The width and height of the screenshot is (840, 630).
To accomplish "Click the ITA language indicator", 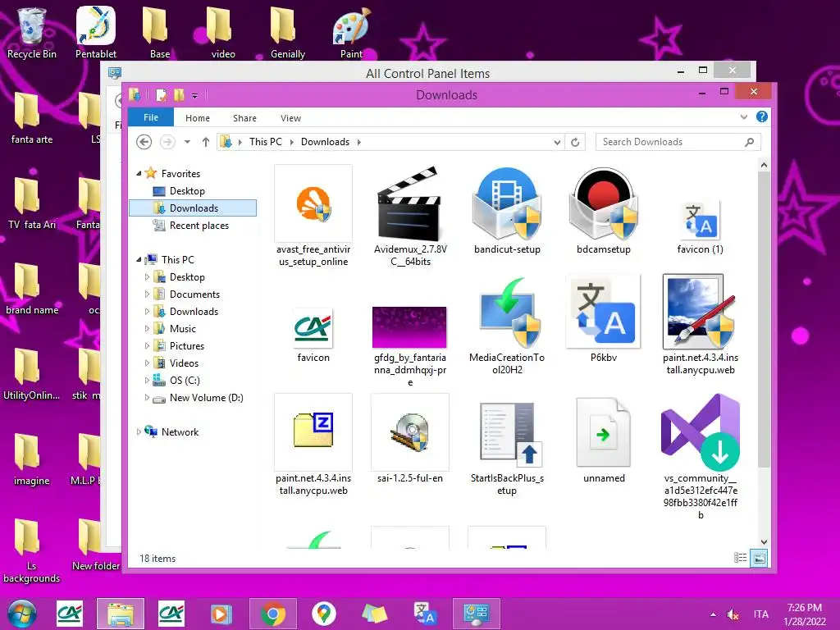I will pyautogui.click(x=760, y=614).
